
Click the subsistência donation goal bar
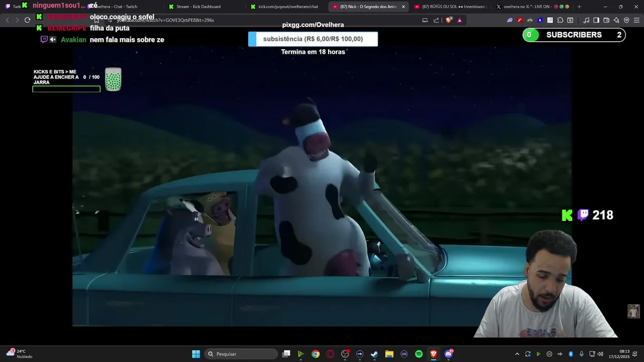coord(313,39)
